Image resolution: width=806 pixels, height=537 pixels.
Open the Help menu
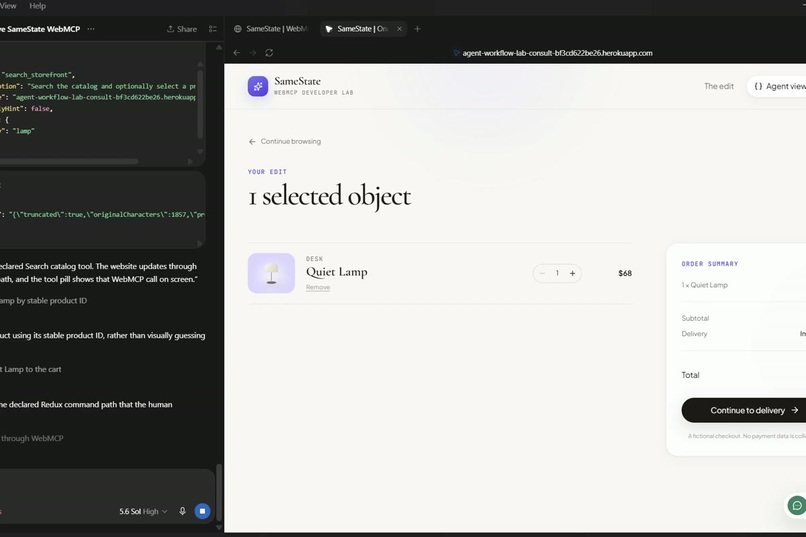(38, 6)
